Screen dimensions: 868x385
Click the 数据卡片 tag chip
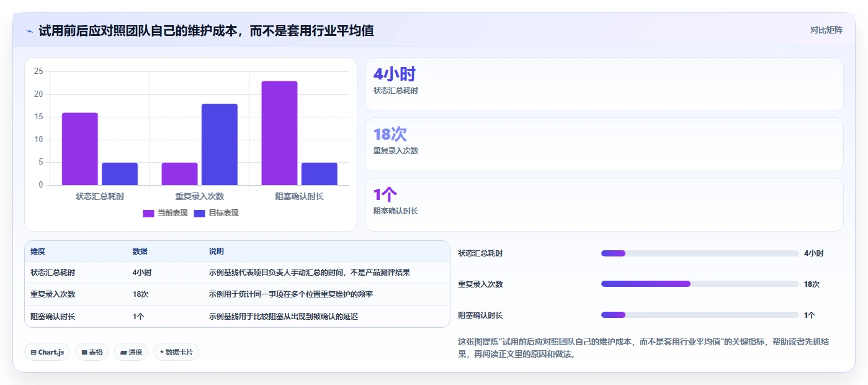tap(176, 352)
